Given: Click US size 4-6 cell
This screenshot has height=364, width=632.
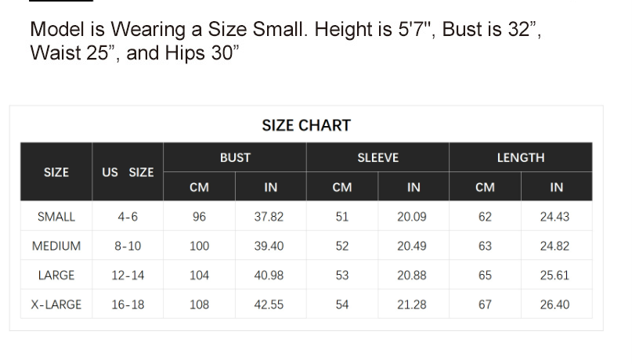Looking at the screenshot, I should click(128, 217).
